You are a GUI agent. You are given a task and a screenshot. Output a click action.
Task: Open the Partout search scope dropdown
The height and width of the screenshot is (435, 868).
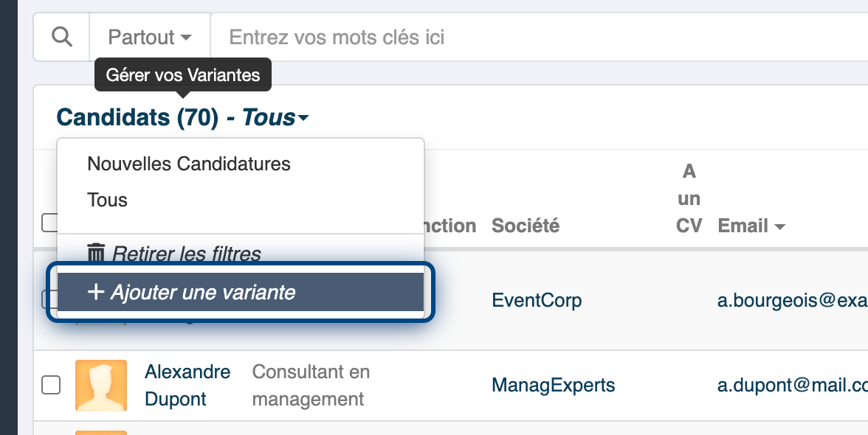(149, 37)
